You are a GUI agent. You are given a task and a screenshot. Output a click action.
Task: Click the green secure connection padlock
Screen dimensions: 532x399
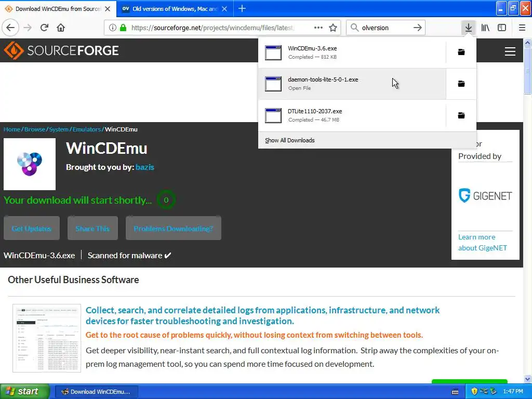tap(123, 28)
